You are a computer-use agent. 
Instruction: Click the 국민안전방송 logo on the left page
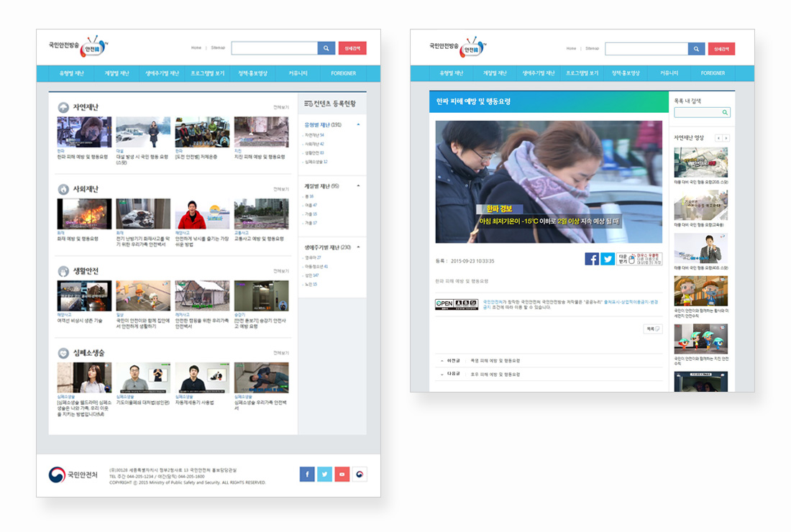78,47
